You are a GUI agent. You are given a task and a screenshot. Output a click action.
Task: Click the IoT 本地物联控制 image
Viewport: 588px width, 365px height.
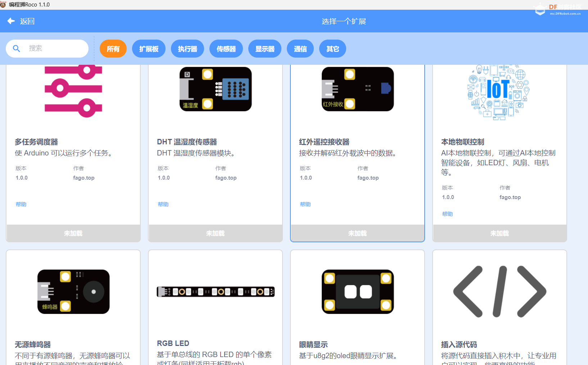click(x=499, y=92)
